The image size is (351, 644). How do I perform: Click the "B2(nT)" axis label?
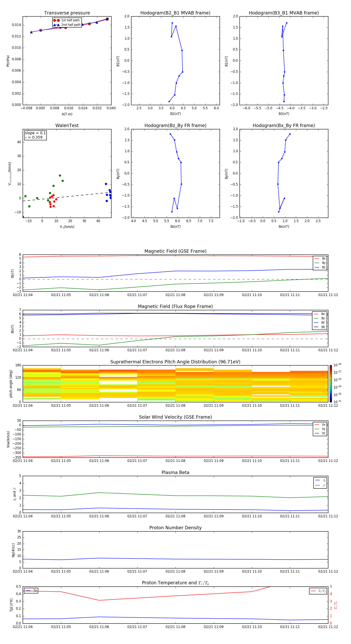coord(175,114)
